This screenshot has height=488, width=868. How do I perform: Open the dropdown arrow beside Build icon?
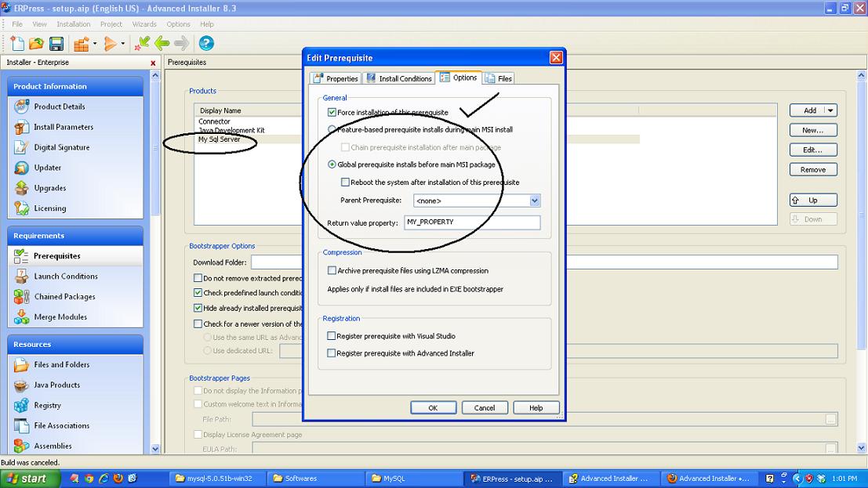coord(95,44)
